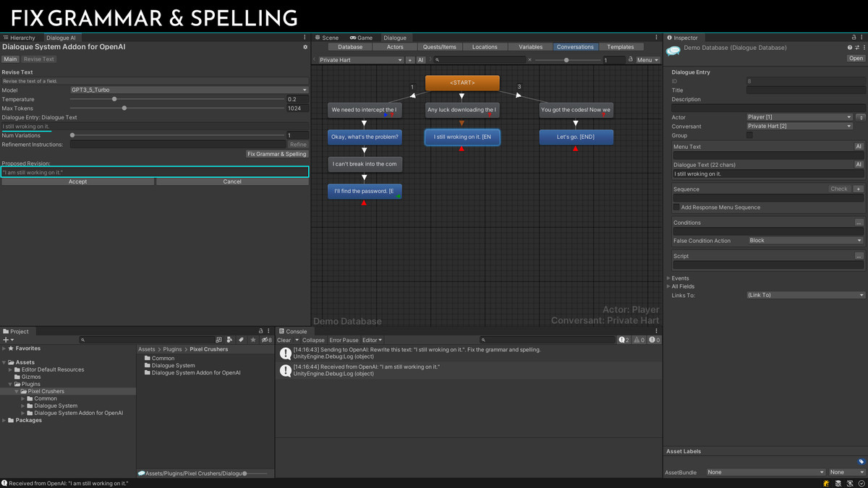Open the Actor Player [1] dropdown
Image resolution: width=868 pixels, height=488 pixels.
click(x=799, y=117)
